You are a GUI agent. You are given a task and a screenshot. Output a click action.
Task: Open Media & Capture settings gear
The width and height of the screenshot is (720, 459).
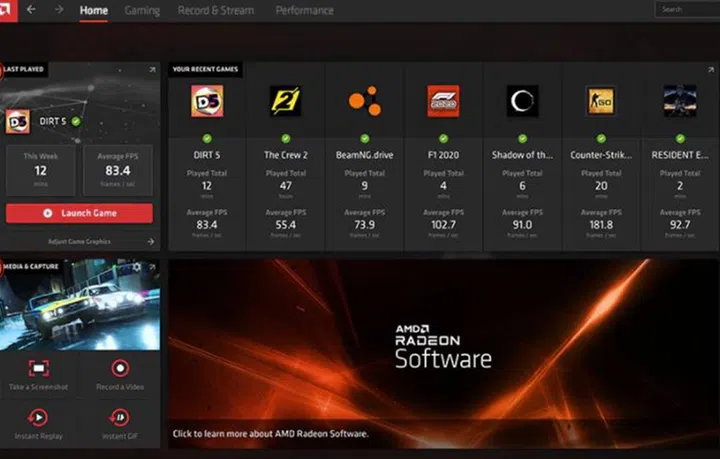[x=137, y=267]
